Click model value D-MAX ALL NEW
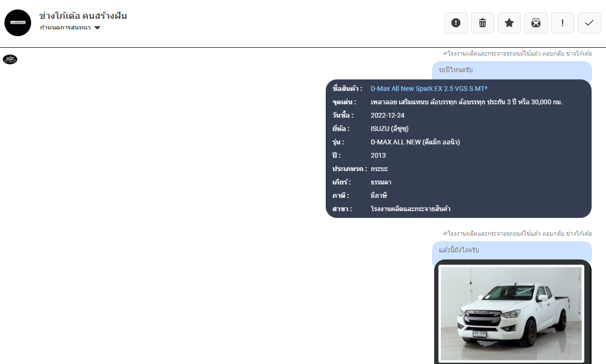The image size is (606, 364). coord(415,142)
